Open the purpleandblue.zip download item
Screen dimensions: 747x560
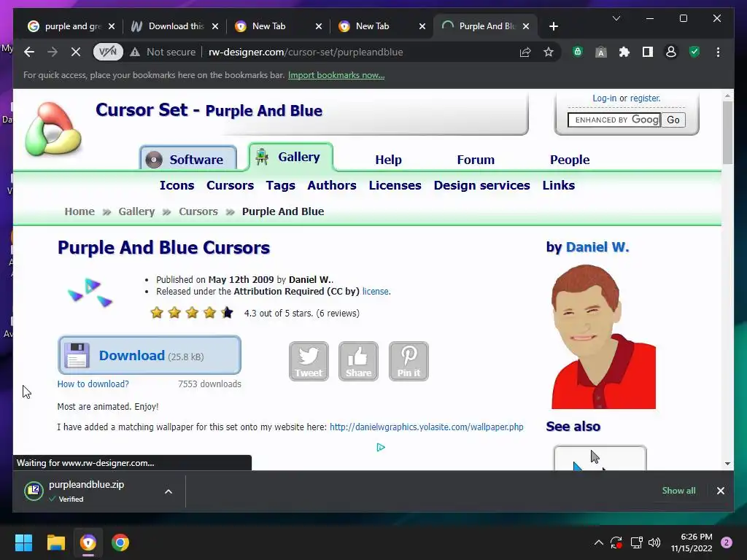pyautogui.click(x=86, y=491)
